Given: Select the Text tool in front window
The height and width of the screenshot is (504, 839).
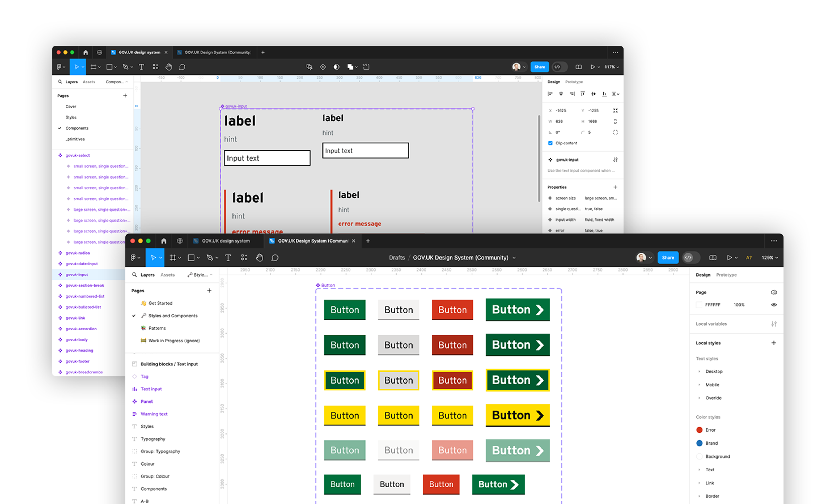Looking at the screenshot, I should coord(228,258).
